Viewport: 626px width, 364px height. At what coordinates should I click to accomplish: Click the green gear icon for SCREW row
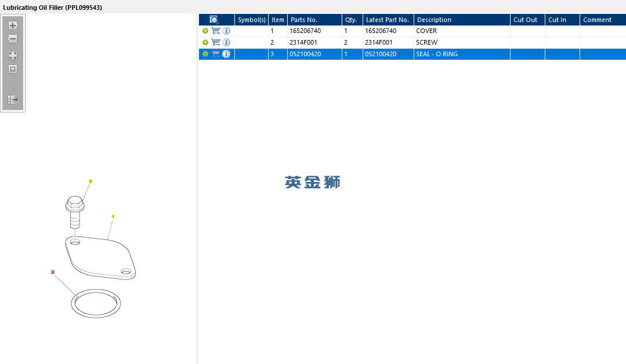(x=205, y=42)
